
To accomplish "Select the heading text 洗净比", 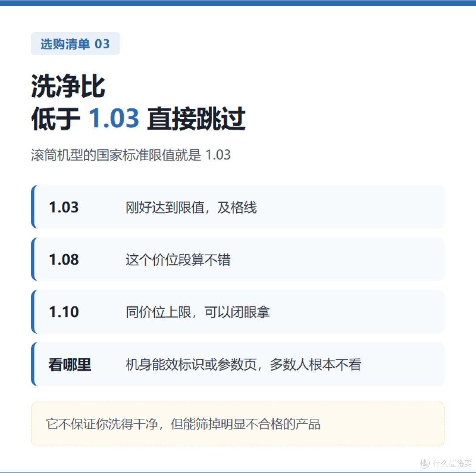I will point(68,86).
